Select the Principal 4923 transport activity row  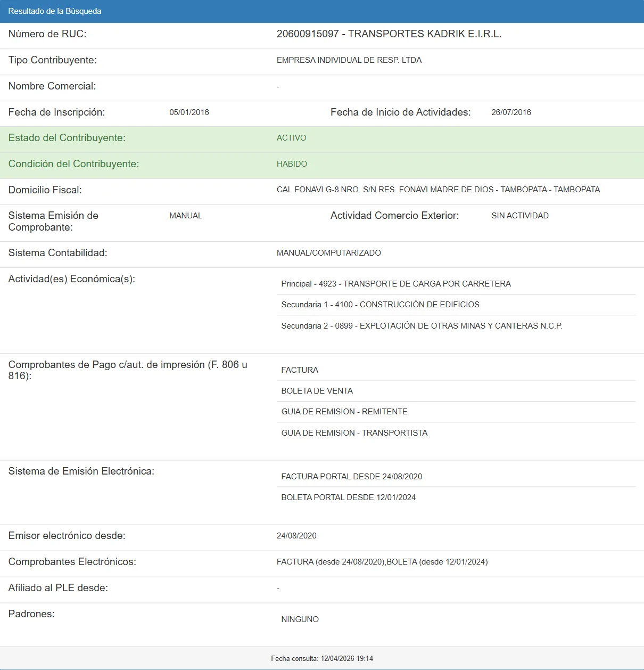point(395,284)
